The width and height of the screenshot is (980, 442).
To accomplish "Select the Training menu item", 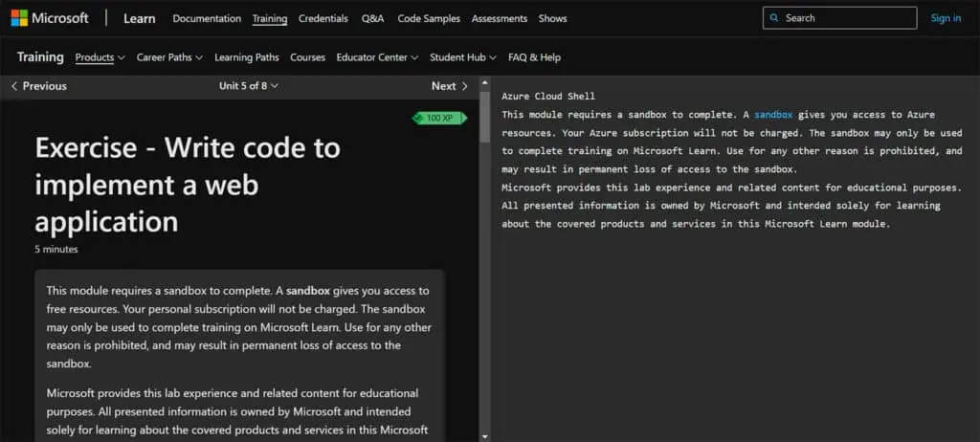I will tap(270, 19).
